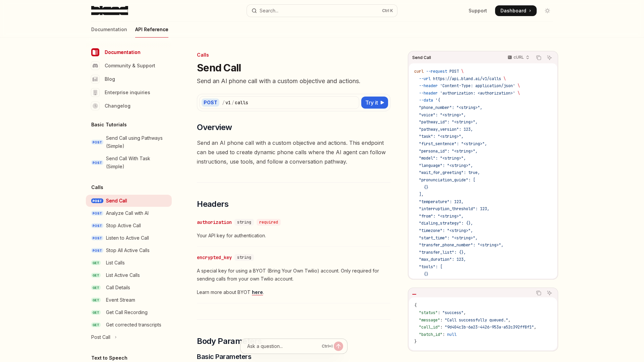644x362 pixels.
Task: Click the Changelog clock icon in sidebar
Action: coord(95,106)
